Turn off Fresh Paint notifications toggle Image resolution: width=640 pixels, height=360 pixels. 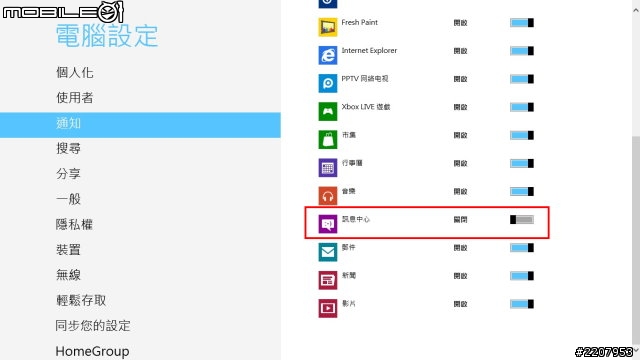[522, 23]
